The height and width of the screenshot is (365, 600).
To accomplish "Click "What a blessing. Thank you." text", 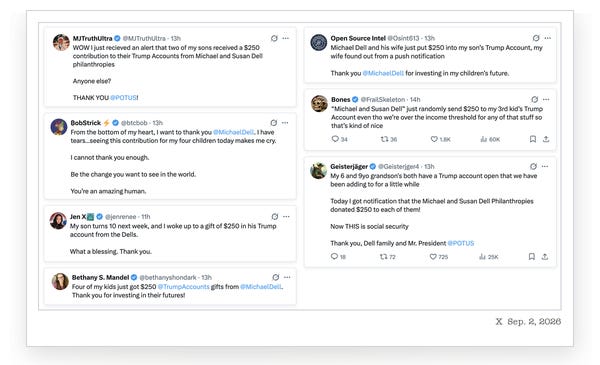I will 111,251.
